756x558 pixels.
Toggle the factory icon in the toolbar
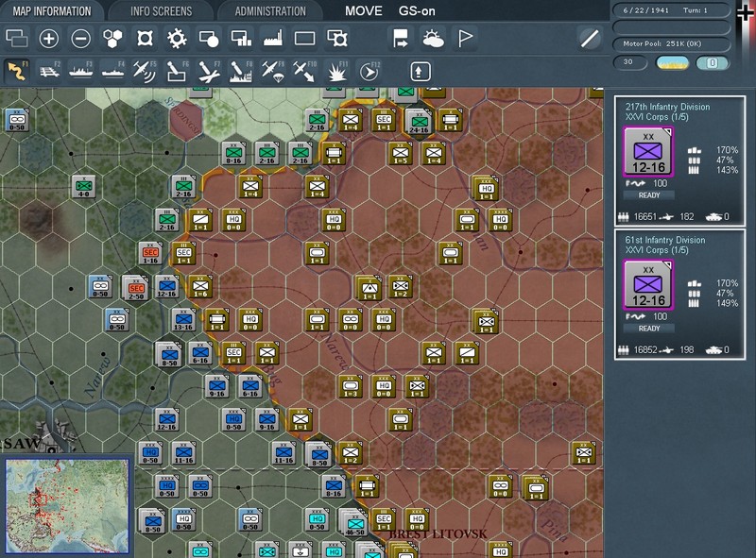click(x=273, y=39)
